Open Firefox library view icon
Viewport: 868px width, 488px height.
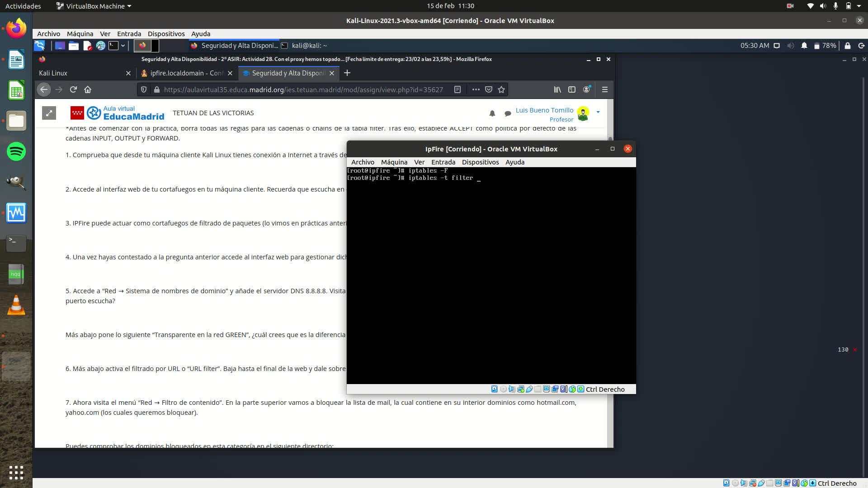pyautogui.click(x=557, y=89)
